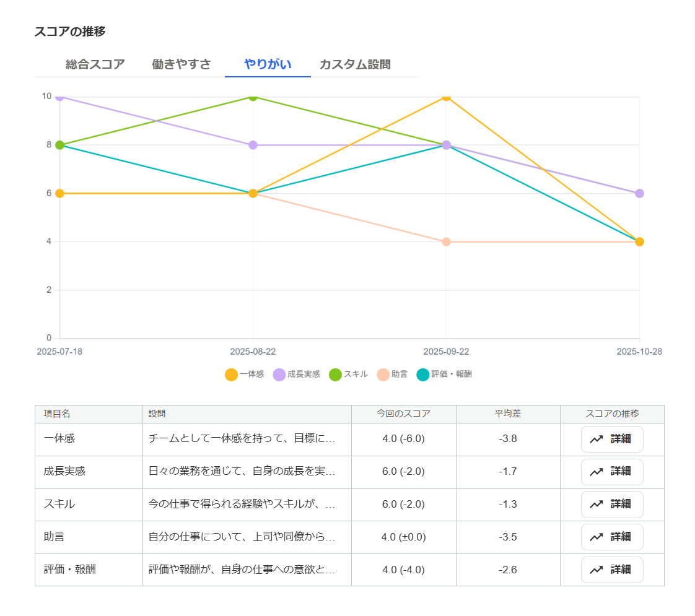Viewport: 695px width, 616px height.
Task: Click the スコアの推移 column header
Action: tap(612, 414)
